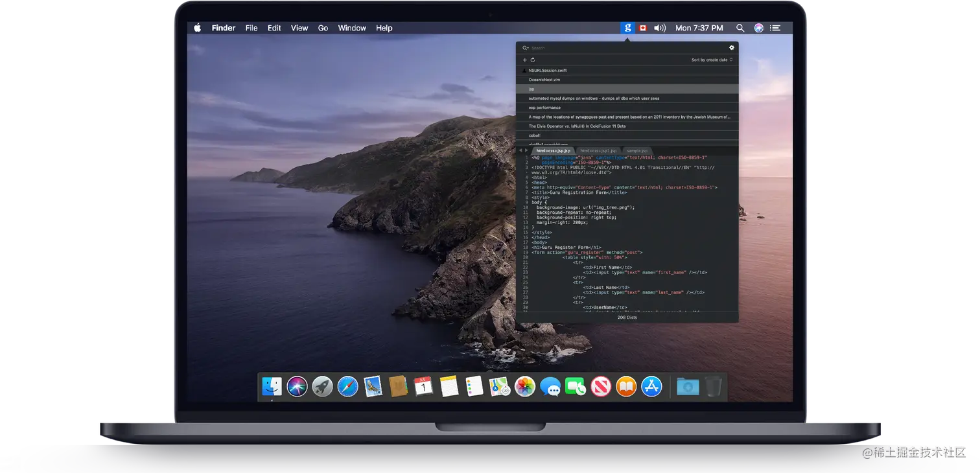Image resolution: width=980 pixels, height=473 pixels.
Task: Open Contacts book in Dock
Action: 398,387
